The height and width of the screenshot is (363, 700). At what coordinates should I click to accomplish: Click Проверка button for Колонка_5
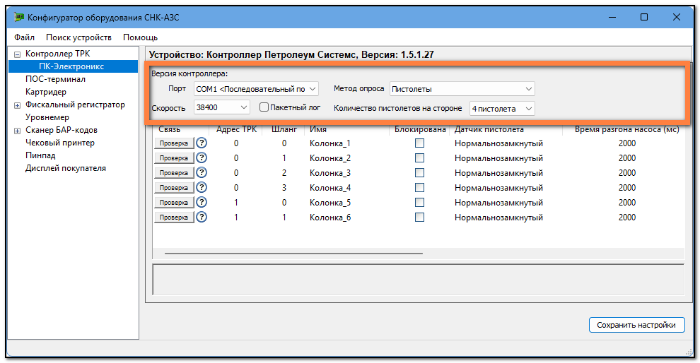click(174, 202)
